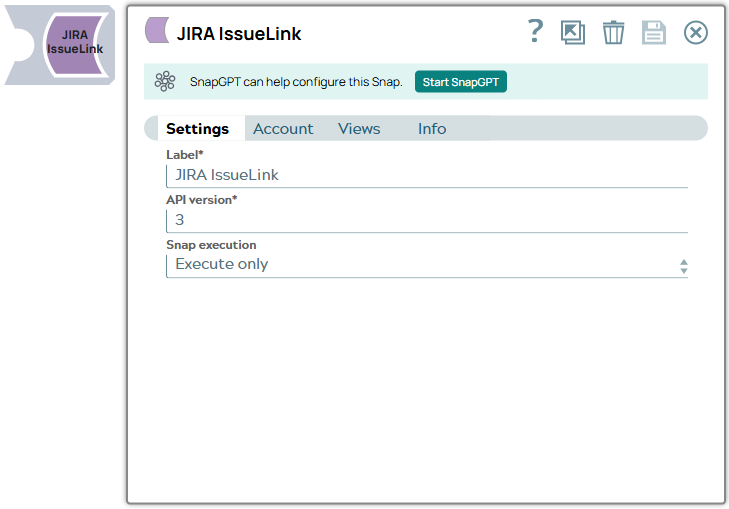The height and width of the screenshot is (509, 729).
Task: Click the pop-out window icon
Action: (573, 33)
